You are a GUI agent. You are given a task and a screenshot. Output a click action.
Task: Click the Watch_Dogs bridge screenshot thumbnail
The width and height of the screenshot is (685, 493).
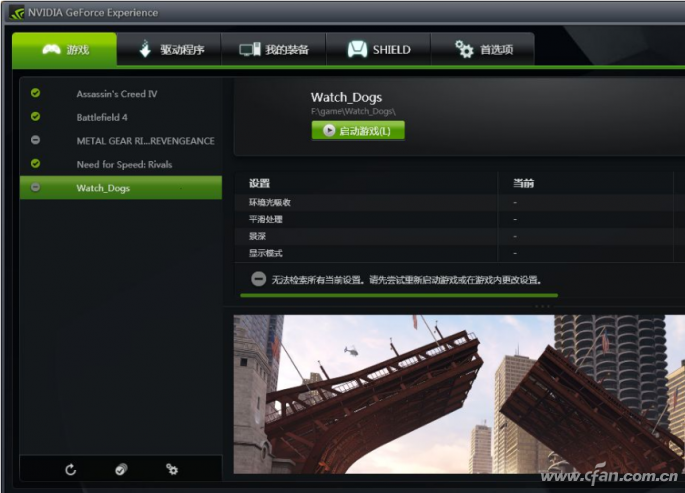pyautogui.click(x=459, y=394)
